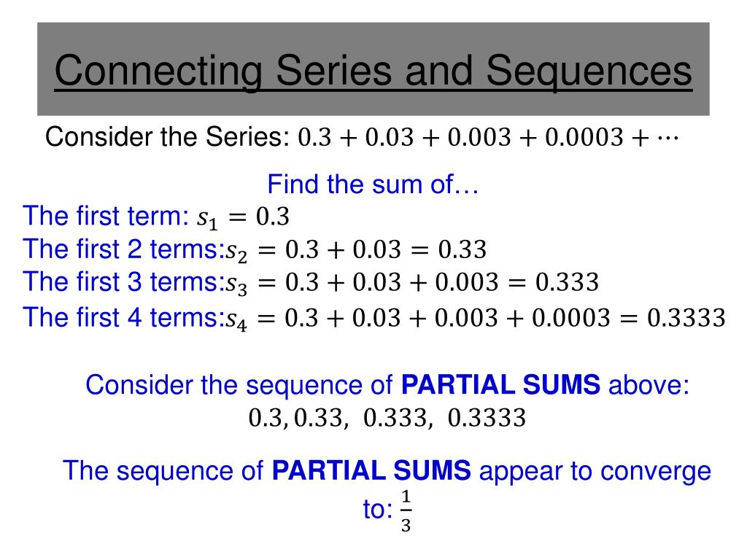Click the s1 = 0.3 equation
747x560 pixels.
243,218
